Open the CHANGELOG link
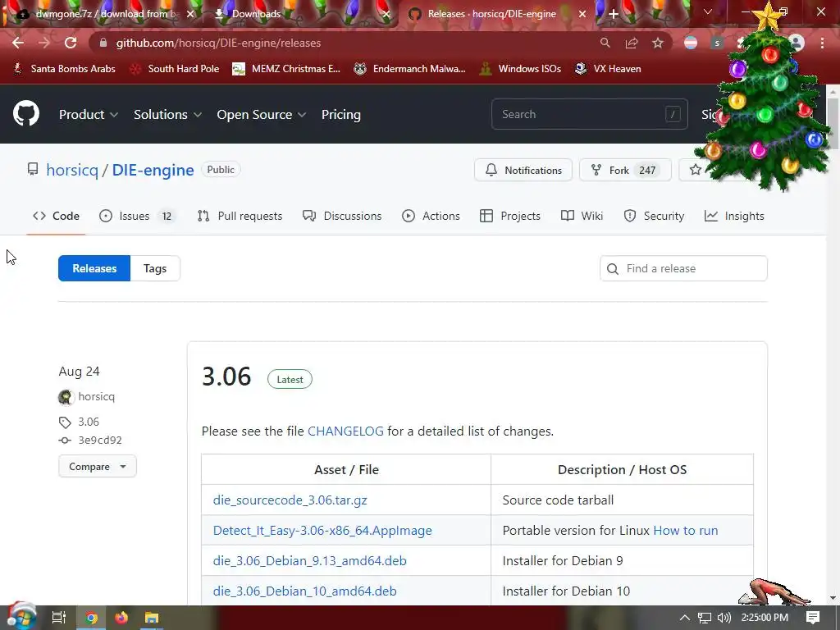 coord(345,431)
